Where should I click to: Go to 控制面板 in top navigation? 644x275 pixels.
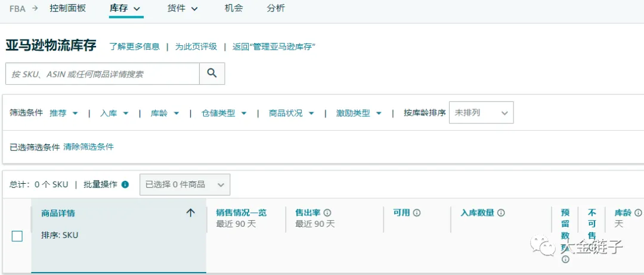click(68, 8)
